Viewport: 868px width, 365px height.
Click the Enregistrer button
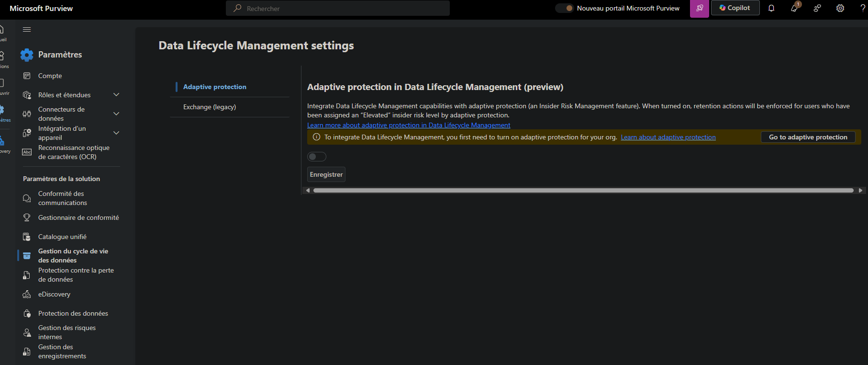[x=326, y=174]
